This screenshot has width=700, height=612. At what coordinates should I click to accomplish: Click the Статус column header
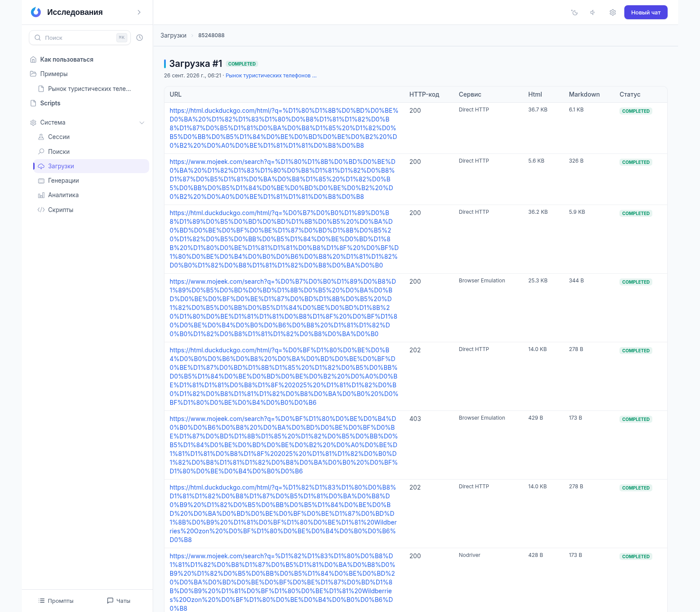click(x=630, y=94)
